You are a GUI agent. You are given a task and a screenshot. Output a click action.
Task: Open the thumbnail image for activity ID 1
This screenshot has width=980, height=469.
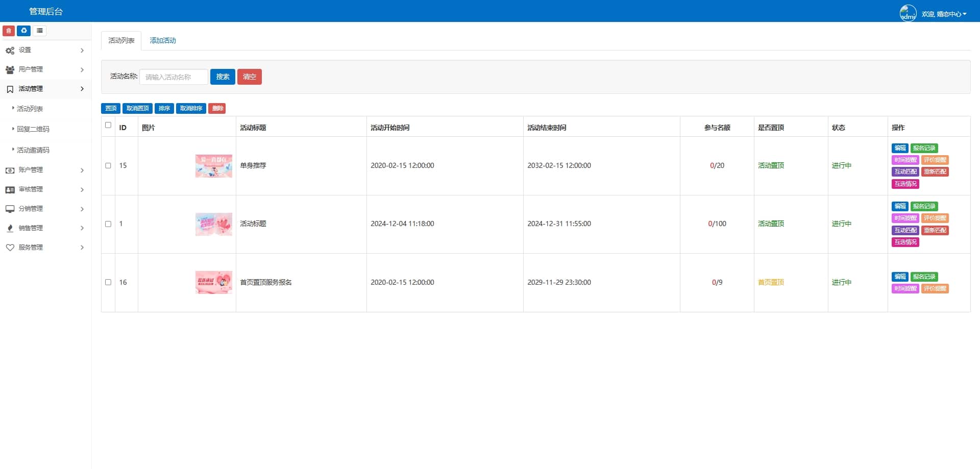[214, 224]
